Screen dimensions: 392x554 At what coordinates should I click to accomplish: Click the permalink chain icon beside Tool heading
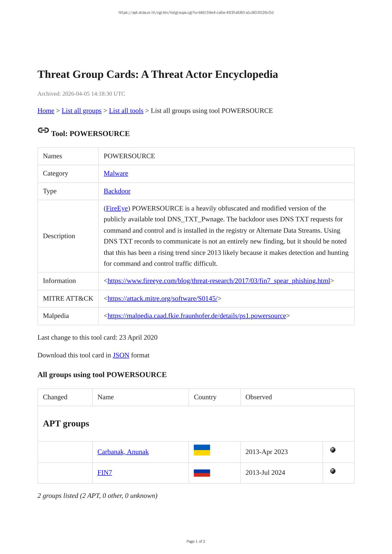tap(43, 130)
